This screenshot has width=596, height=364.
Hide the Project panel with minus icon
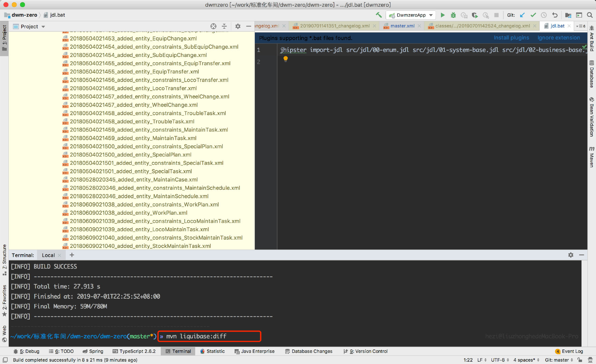(x=248, y=26)
